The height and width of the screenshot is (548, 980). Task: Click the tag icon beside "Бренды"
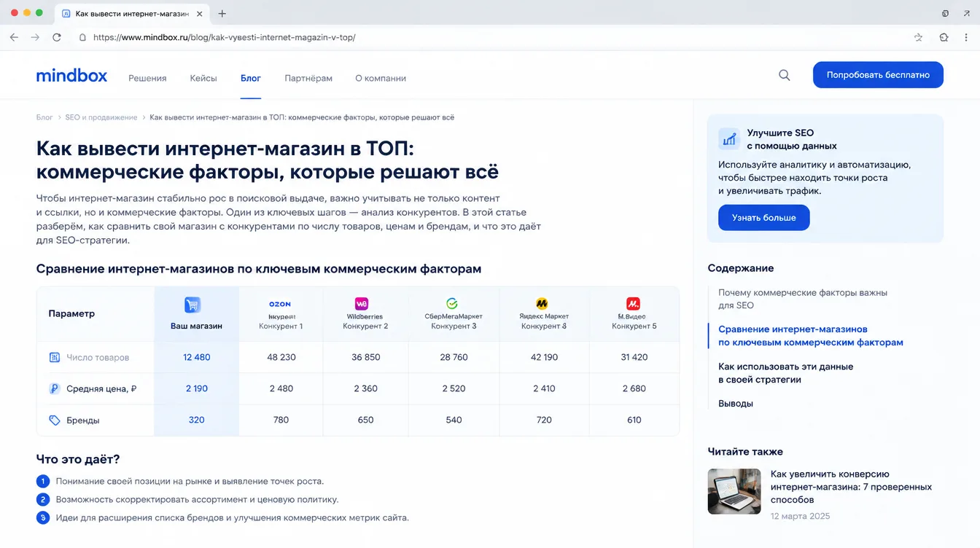coord(54,420)
